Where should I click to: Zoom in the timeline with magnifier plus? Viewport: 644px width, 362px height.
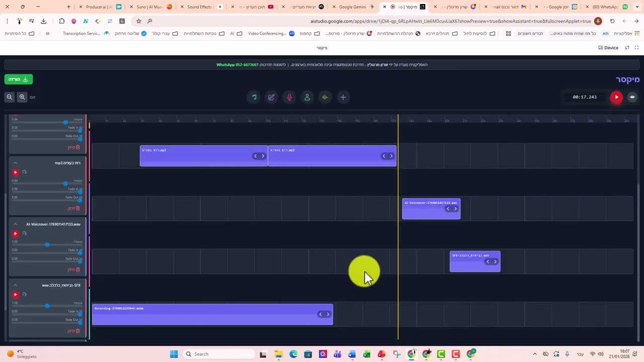22,97
